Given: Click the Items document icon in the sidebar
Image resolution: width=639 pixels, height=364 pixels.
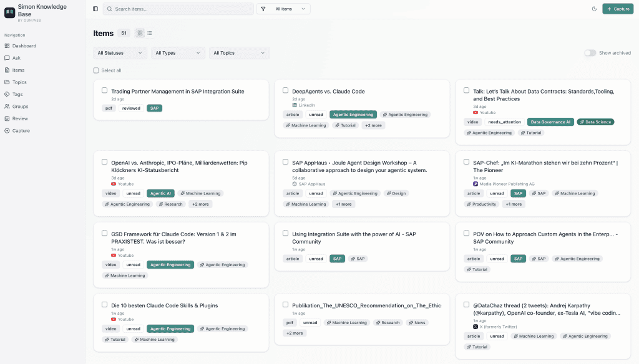Looking at the screenshot, I should (7, 70).
